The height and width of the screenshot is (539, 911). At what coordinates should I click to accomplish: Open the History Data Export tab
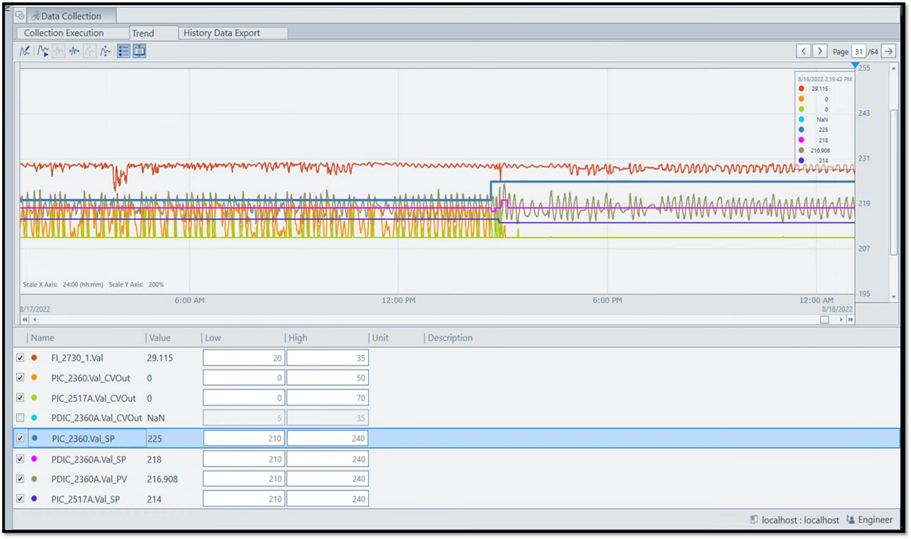(232, 33)
